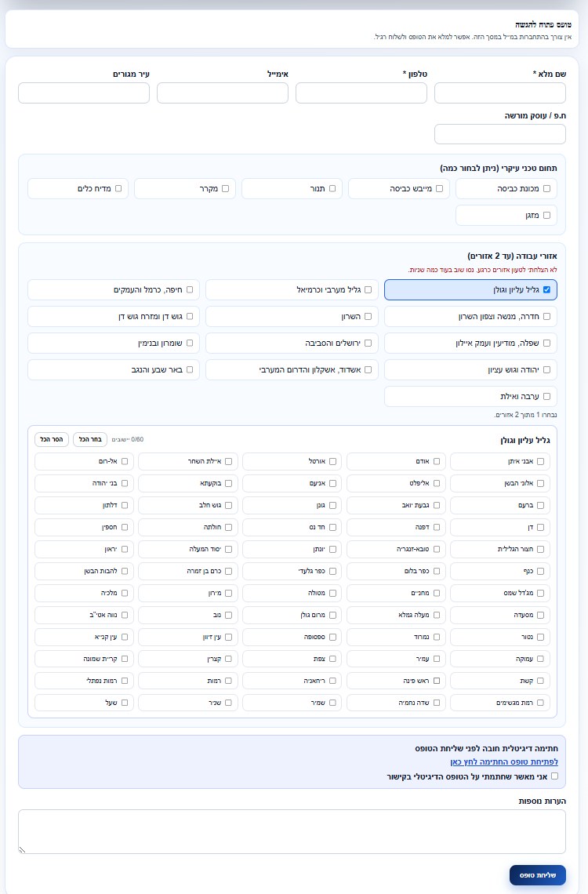Select the טובא-זנגריה checkbox
This screenshot has width=588, height=894.
pos(437,550)
